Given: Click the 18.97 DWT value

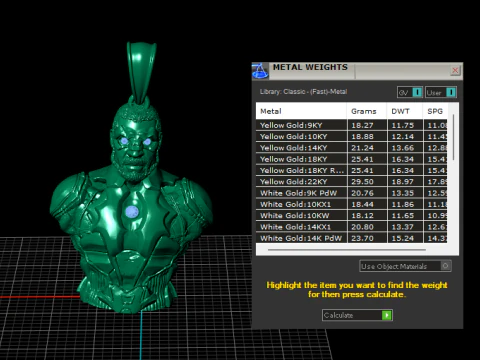Looking at the screenshot, I should (403, 182).
